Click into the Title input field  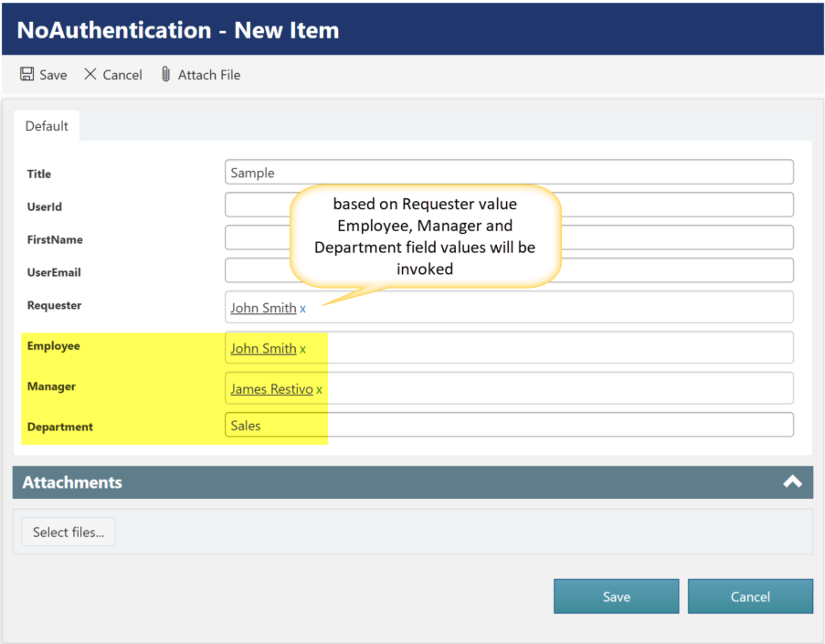point(508,173)
